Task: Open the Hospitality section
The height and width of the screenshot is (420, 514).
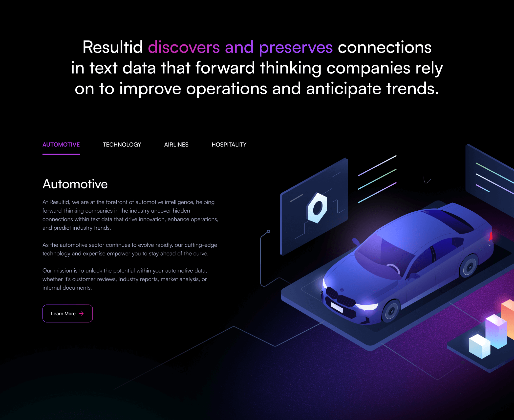Action: click(x=229, y=144)
